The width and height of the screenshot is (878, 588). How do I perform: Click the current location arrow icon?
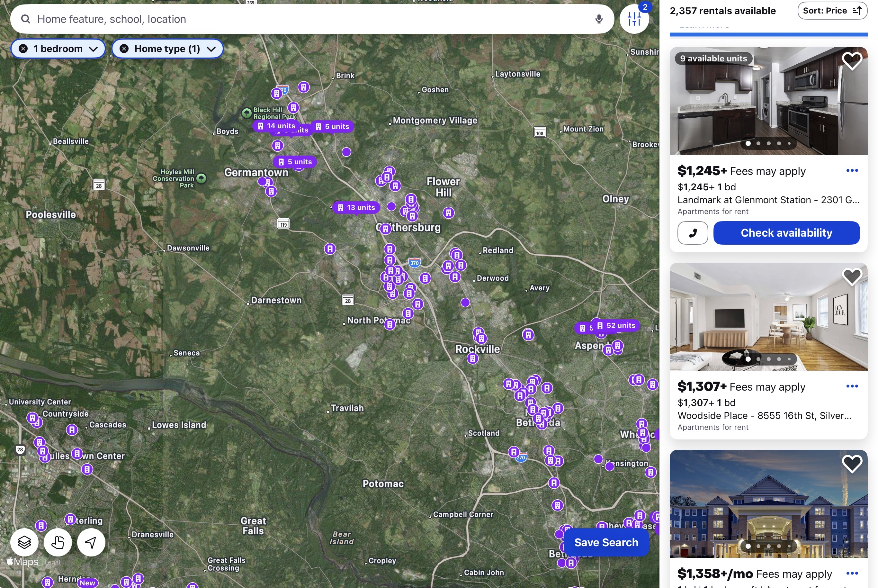[91, 542]
